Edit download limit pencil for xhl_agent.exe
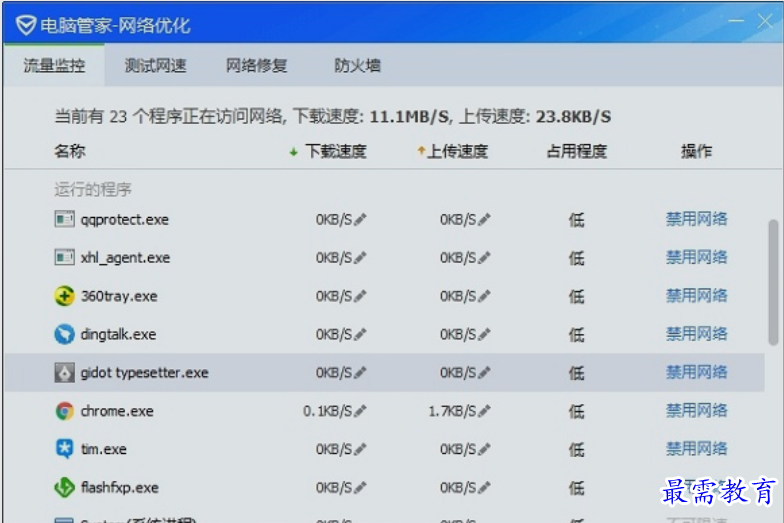 click(x=360, y=258)
